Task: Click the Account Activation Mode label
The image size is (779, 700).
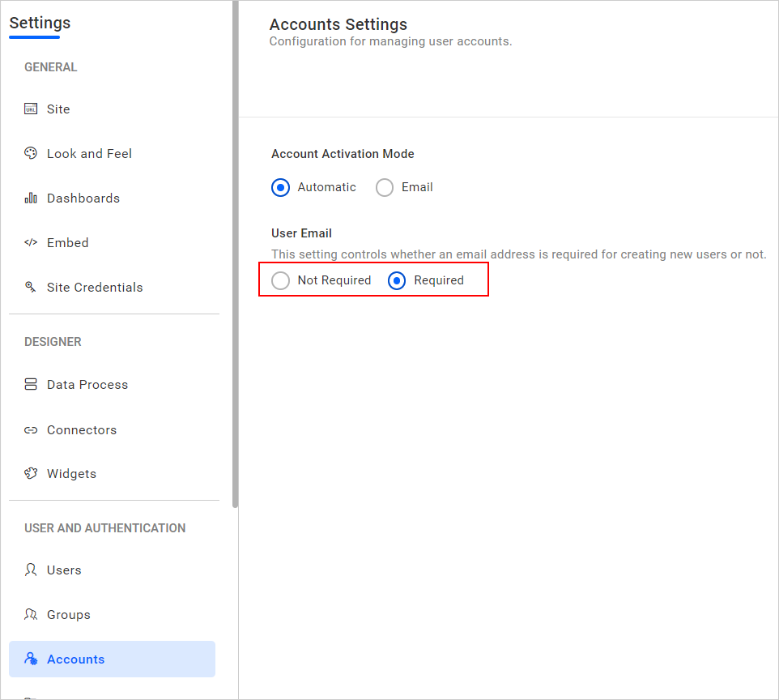Action: pyautogui.click(x=343, y=154)
